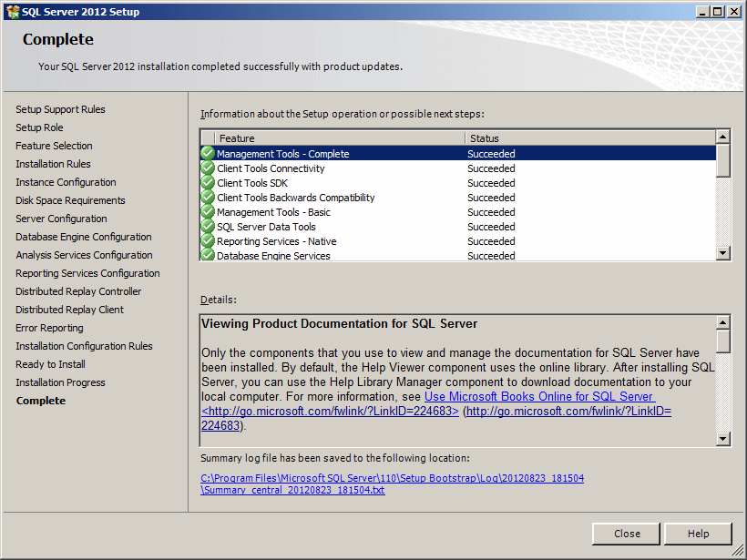The image size is (747, 560).
Task: Select Client Tools Backwards Compatibility row
Action: (458, 198)
